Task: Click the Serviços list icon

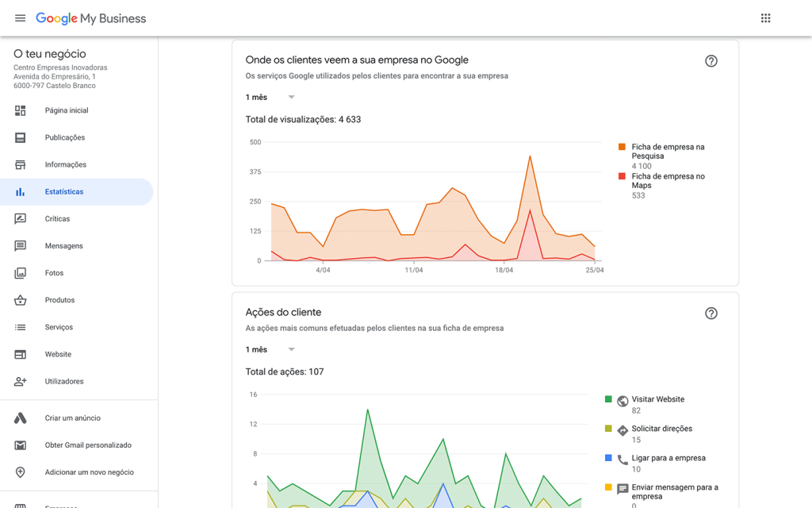Action: [x=20, y=327]
